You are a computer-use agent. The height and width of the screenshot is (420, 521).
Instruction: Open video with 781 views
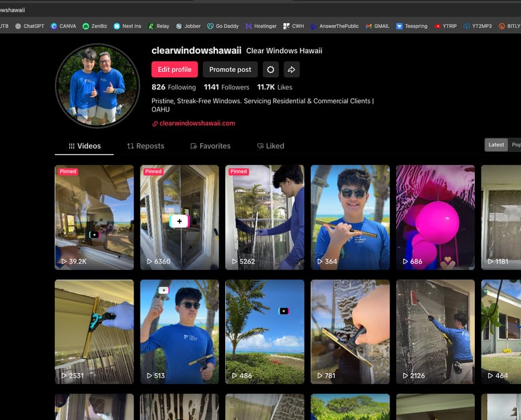pos(350,332)
